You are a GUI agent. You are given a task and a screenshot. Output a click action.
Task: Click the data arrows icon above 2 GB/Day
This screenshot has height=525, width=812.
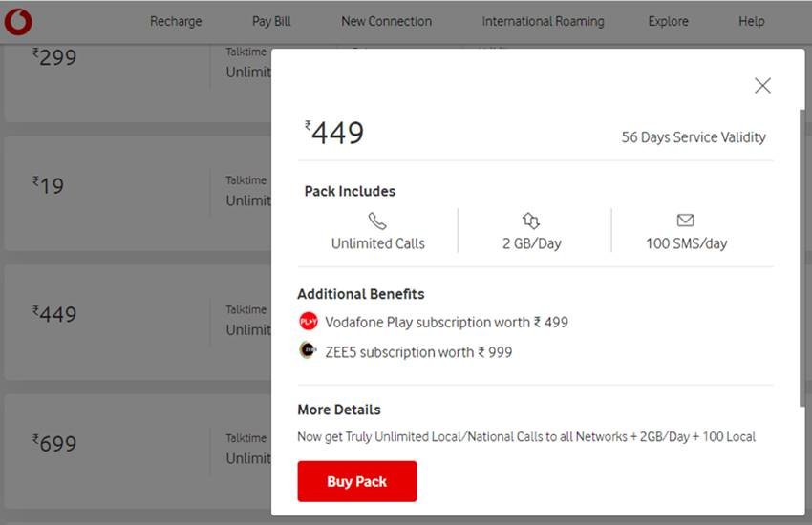[x=531, y=220]
